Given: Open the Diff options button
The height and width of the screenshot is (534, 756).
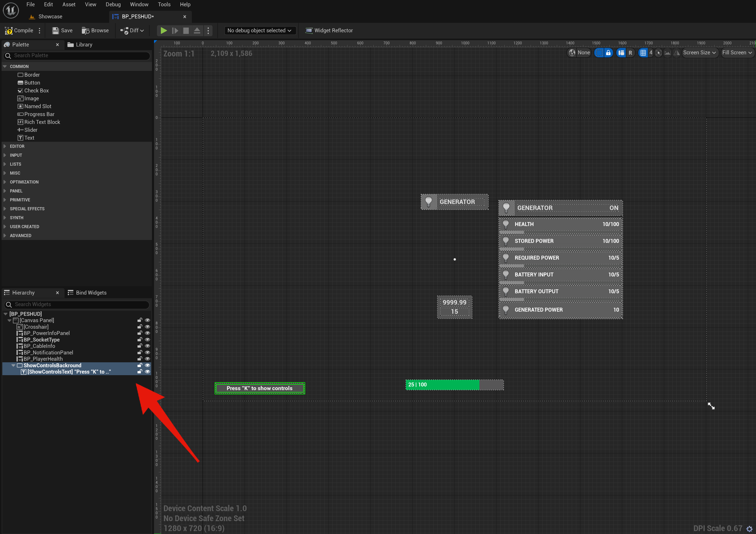Looking at the screenshot, I should [132, 31].
